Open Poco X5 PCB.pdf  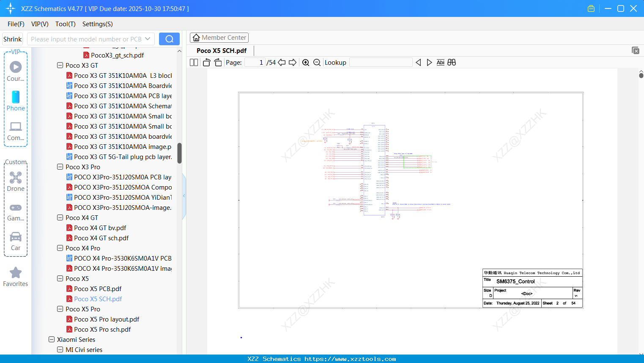[x=94, y=289]
